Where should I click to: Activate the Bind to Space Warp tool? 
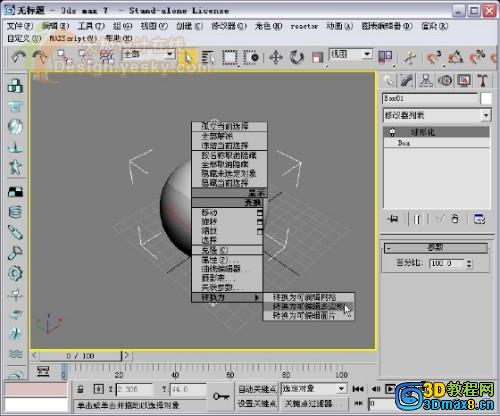(x=107, y=57)
